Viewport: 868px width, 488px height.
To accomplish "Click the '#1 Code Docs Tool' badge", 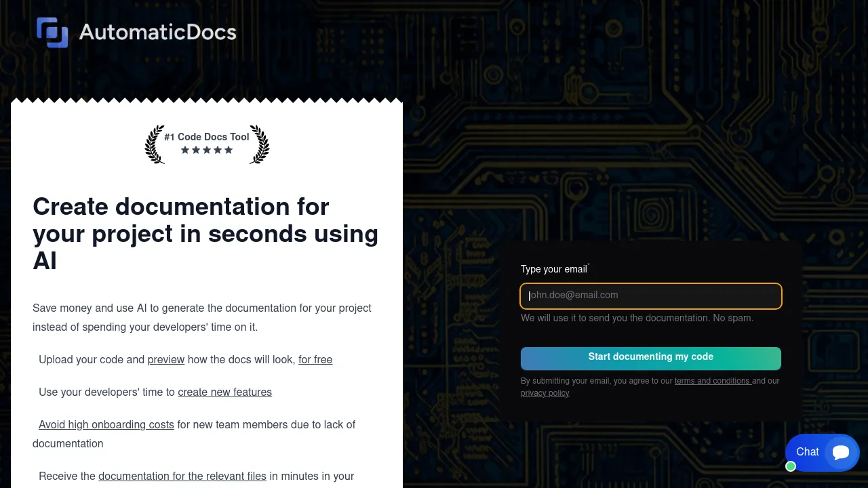I will 207,137.
